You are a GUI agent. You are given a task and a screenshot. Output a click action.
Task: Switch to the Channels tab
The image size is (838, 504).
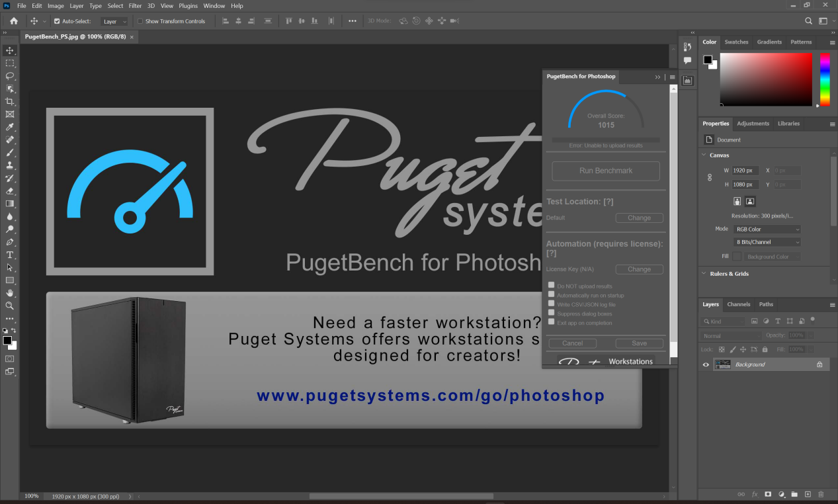pyautogui.click(x=738, y=304)
